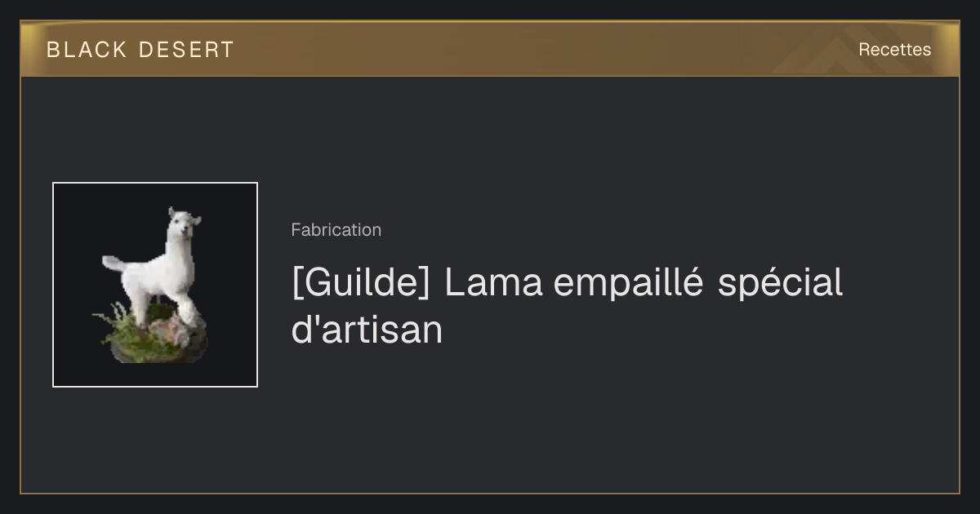Viewport: 980px width, 514px height.
Task: Select the Fabrication category label
Action: point(336,230)
